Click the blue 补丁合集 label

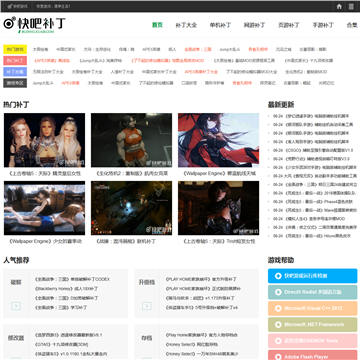[15, 72]
